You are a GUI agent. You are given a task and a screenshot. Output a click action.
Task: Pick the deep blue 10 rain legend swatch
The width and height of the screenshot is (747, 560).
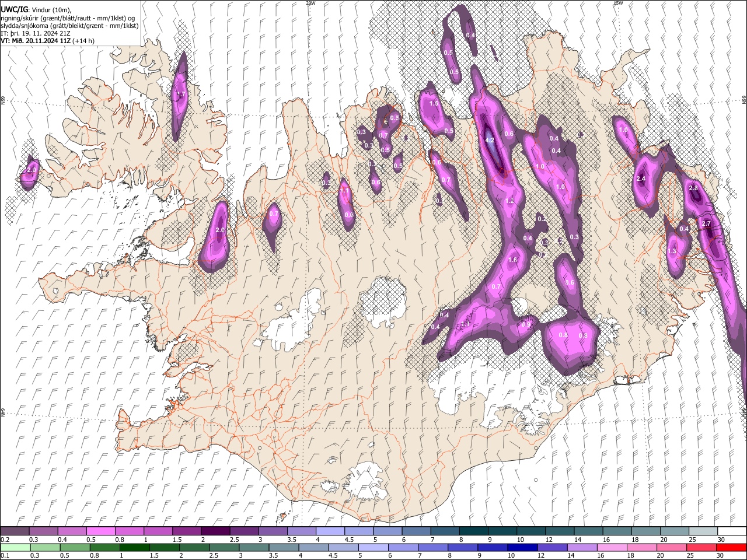pyautogui.click(x=522, y=547)
